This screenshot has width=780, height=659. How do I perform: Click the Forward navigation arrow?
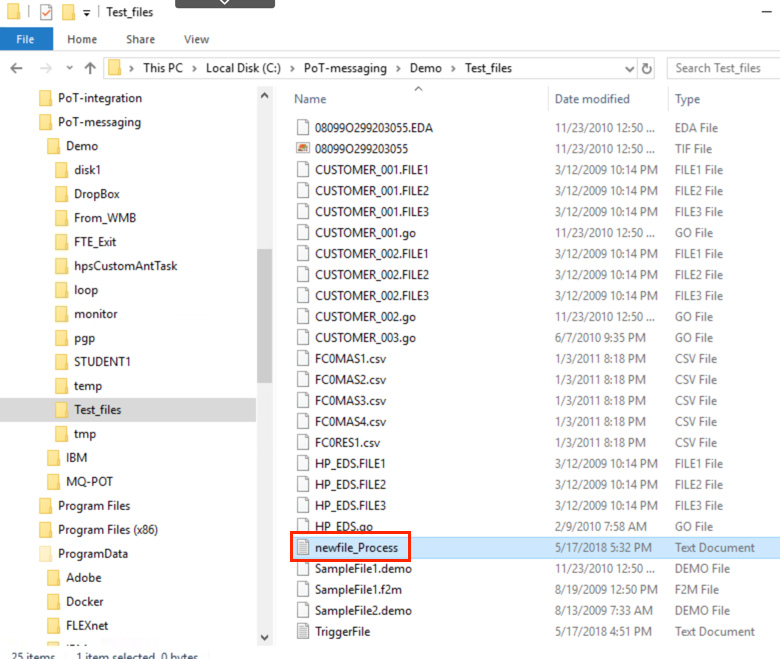click(46, 68)
